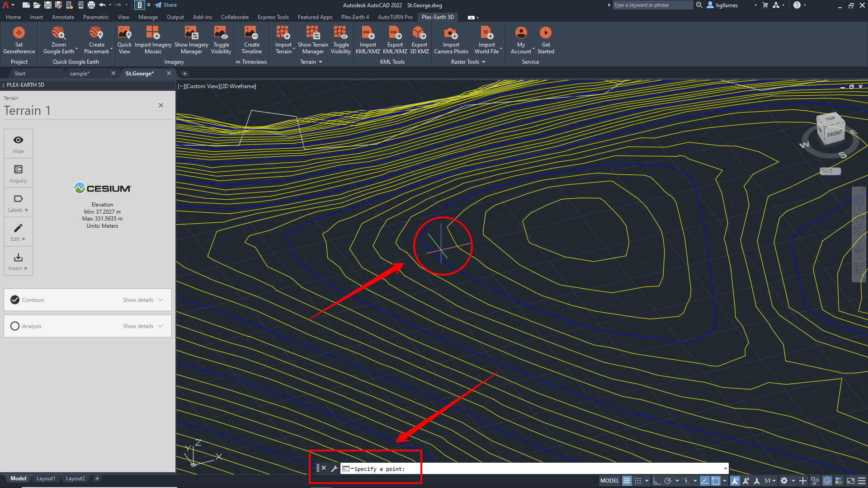Click Import World File icon

tap(486, 33)
